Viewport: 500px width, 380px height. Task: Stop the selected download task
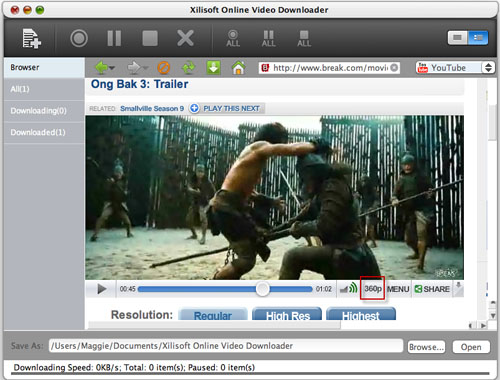click(x=150, y=38)
